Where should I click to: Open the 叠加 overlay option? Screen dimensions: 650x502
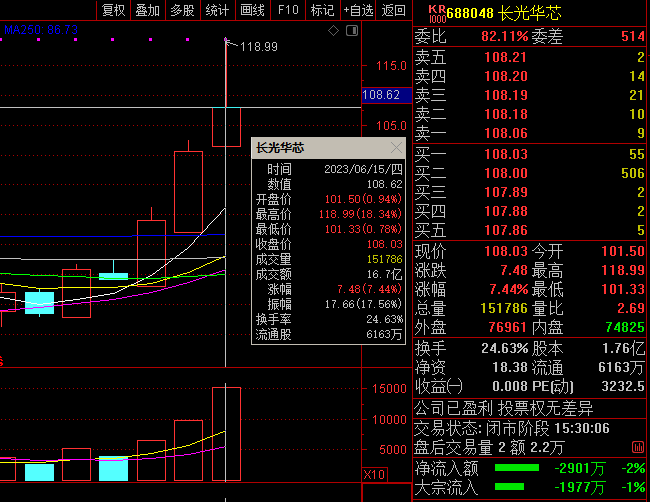(x=148, y=10)
